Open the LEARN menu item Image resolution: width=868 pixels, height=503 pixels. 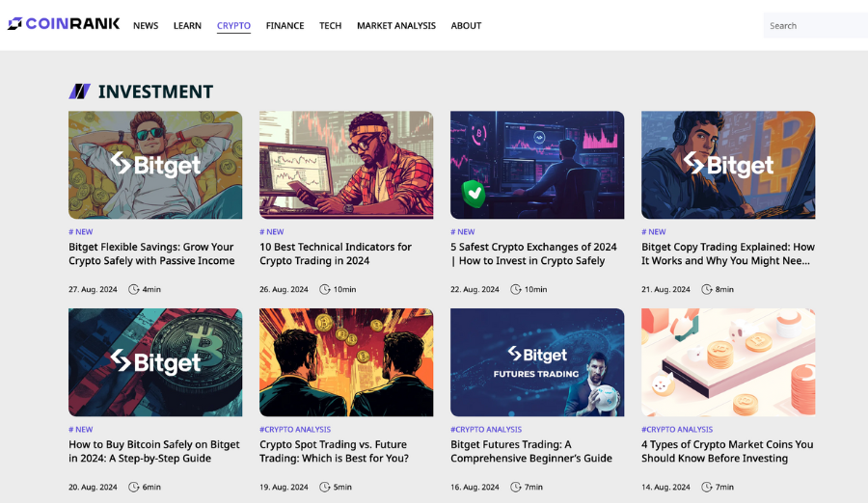[x=187, y=25]
